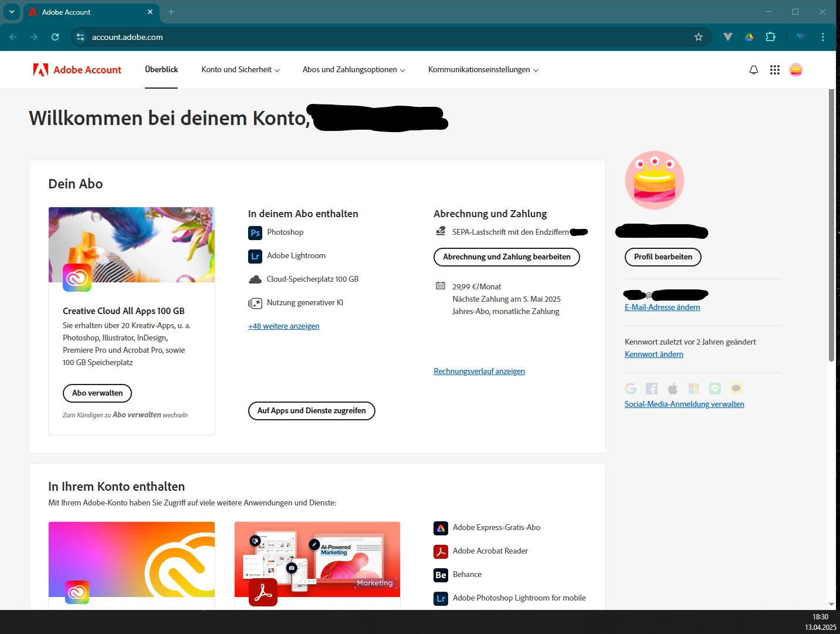Click the Adobe Express icon
This screenshot has height=634, width=840.
pos(441,528)
